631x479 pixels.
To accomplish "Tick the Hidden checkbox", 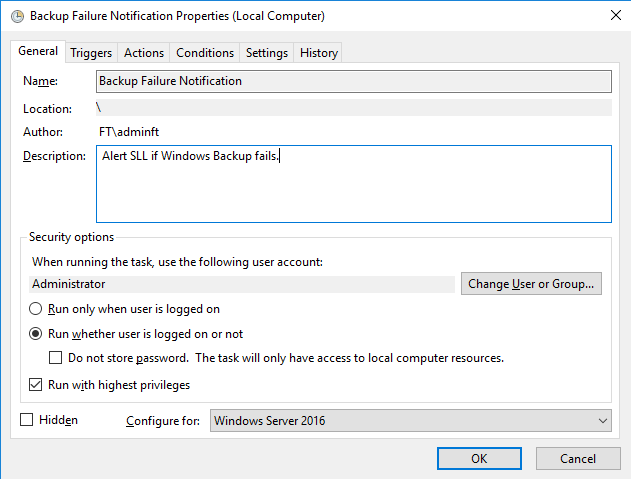I will (27, 421).
